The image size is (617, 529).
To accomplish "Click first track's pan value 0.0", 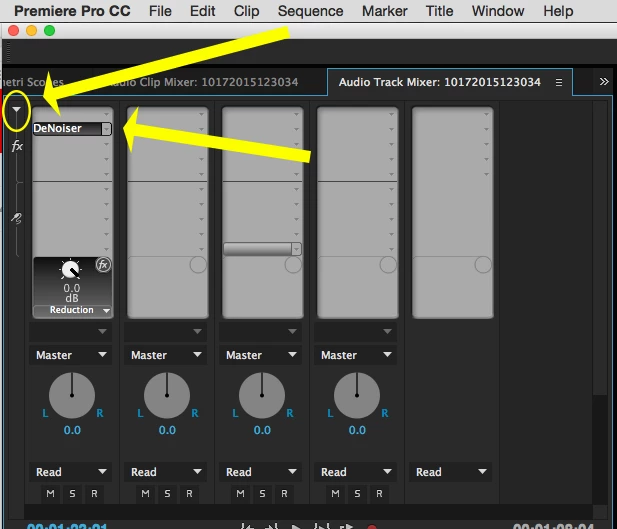I will [x=72, y=430].
